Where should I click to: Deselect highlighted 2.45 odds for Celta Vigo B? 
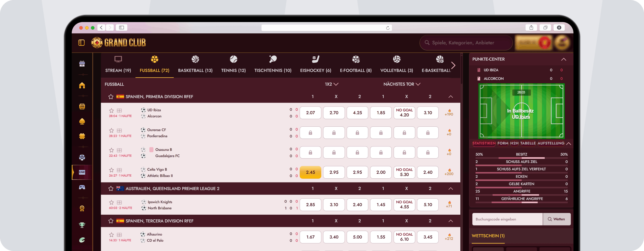[310, 172]
